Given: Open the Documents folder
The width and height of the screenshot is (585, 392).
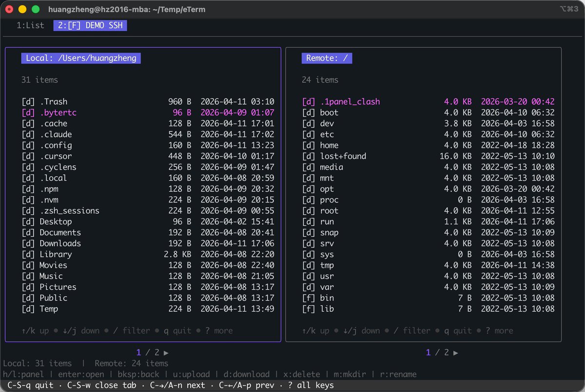Looking at the screenshot, I should pyautogui.click(x=148, y=233).
